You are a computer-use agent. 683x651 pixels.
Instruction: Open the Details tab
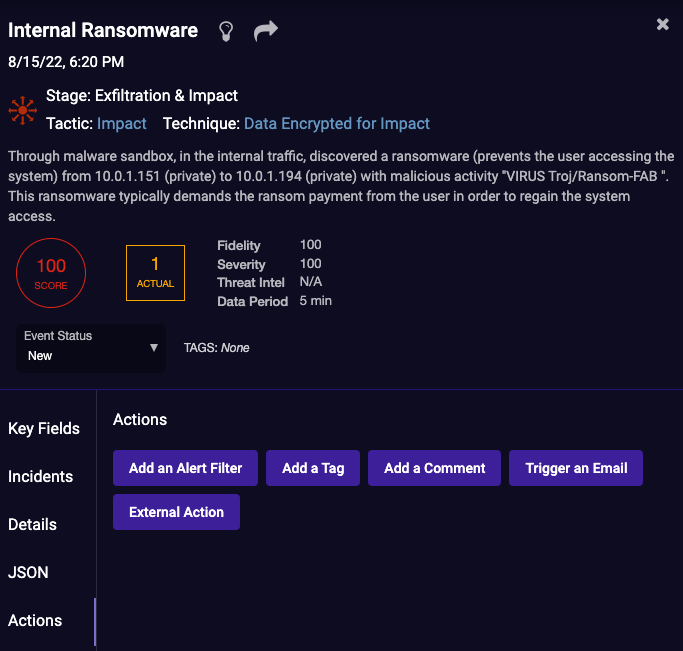pyautogui.click(x=32, y=524)
